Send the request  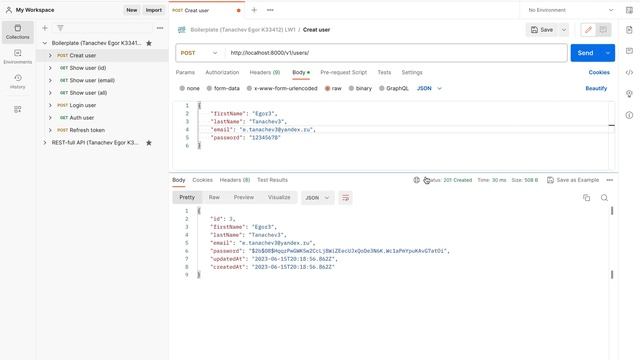[586, 53]
